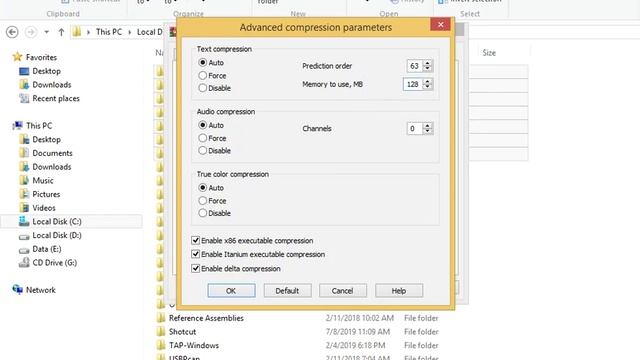Viewport: 640px width, 360px height.
Task: Open Network in navigation pane
Action: pos(40,290)
